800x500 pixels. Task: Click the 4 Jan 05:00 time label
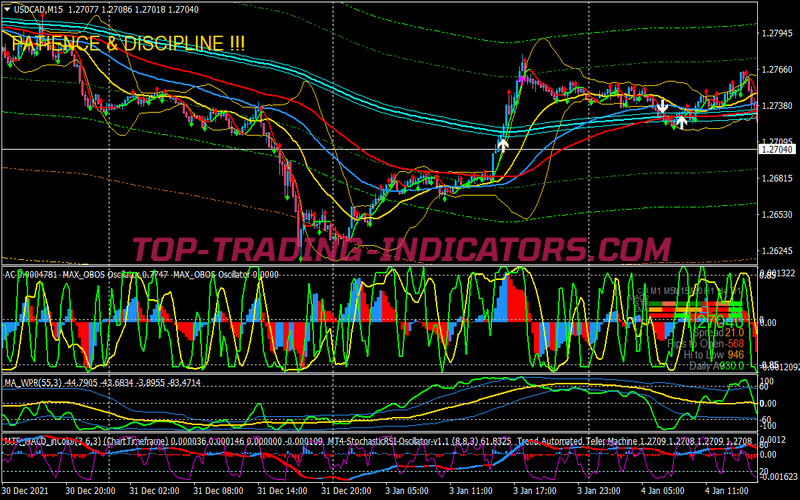point(663,491)
